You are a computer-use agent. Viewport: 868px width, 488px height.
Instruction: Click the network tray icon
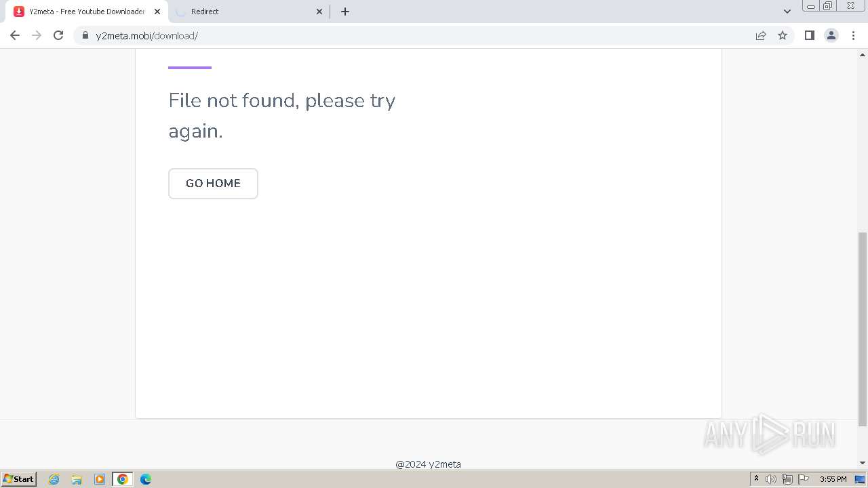click(x=787, y=479)
